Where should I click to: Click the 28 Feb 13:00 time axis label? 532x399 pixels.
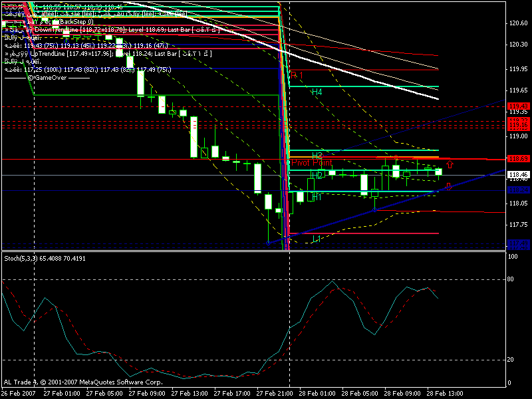(444, 392)
